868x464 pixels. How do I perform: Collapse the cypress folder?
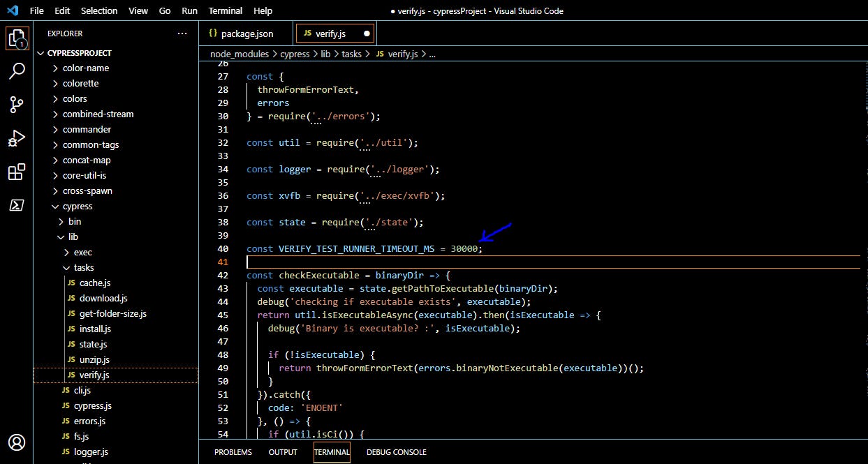click(77, 206)
